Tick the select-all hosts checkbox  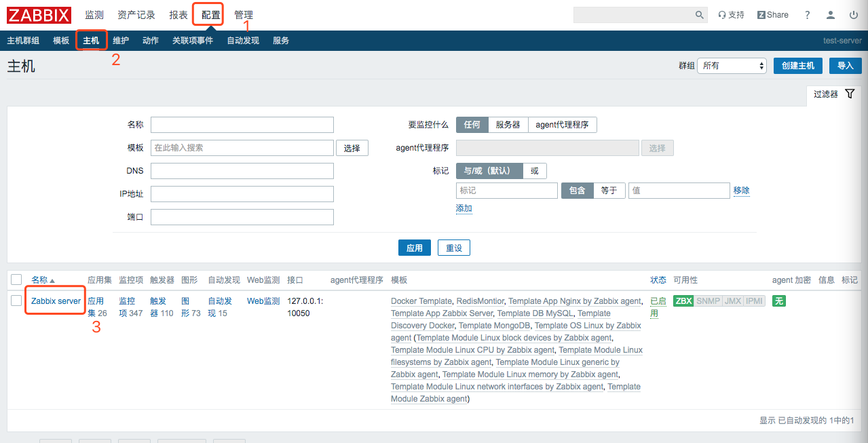pos(16,280)
